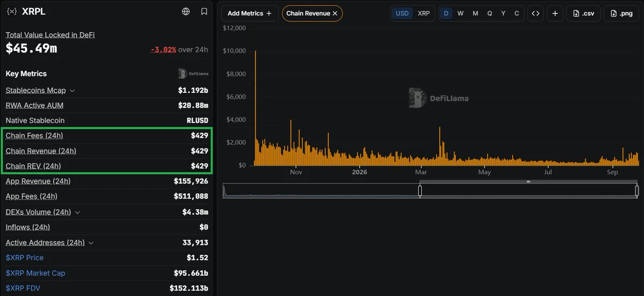Click the 33,913 active addresses value
644x296 pixels.
click(x=195, y=243)
